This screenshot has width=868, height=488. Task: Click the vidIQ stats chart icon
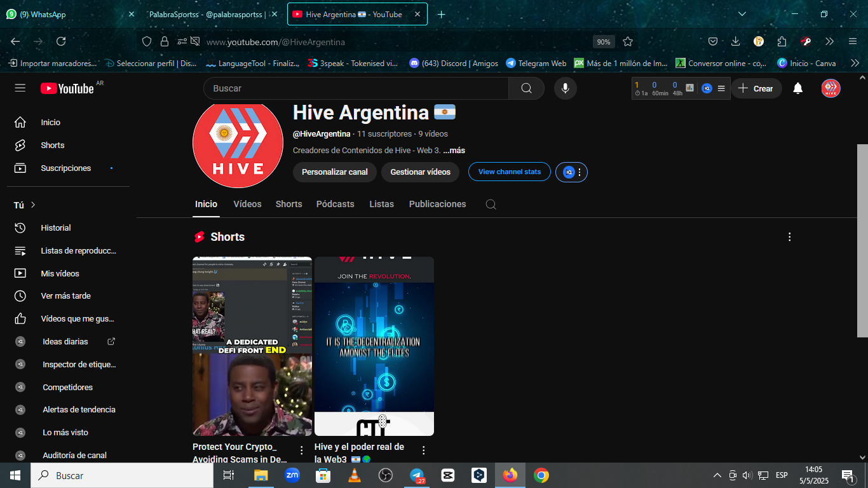690,88
